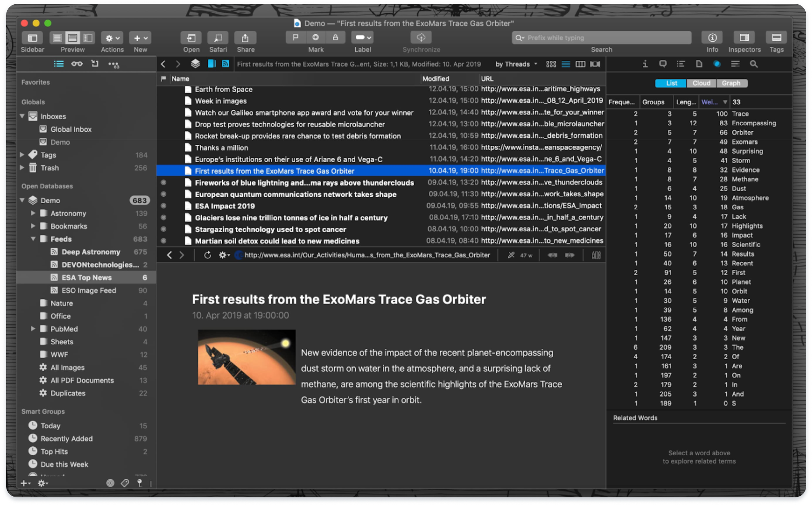Open the Label color dropdown
812x505 pixels.
pyautogui.click(x=363, y=37)
